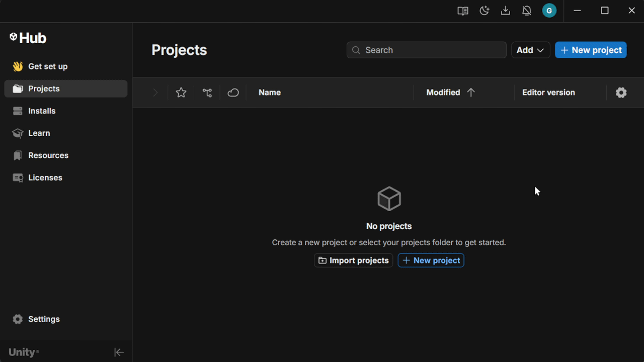Click Import projects
The width and height of the screenshot is (644, 362).
[353, 260]
